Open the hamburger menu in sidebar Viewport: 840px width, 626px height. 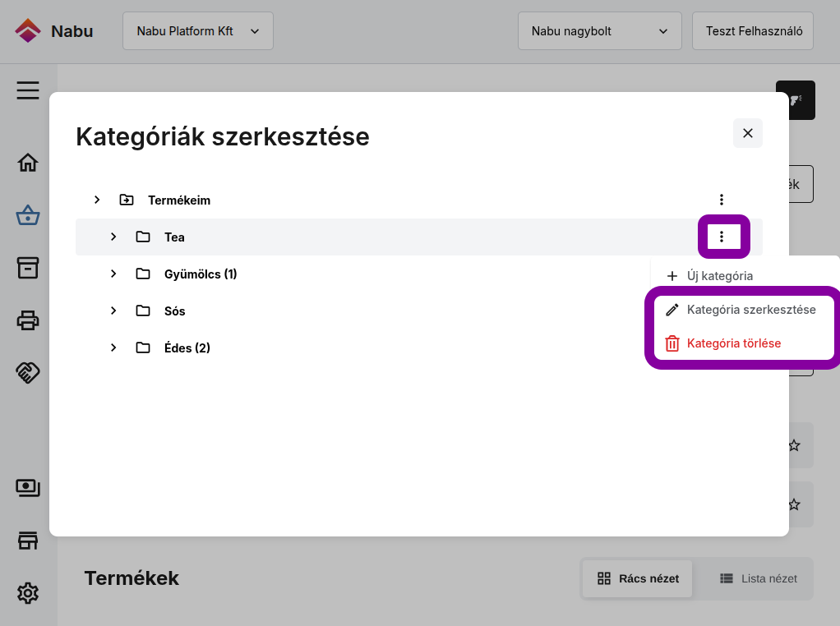tap(28, 90)
